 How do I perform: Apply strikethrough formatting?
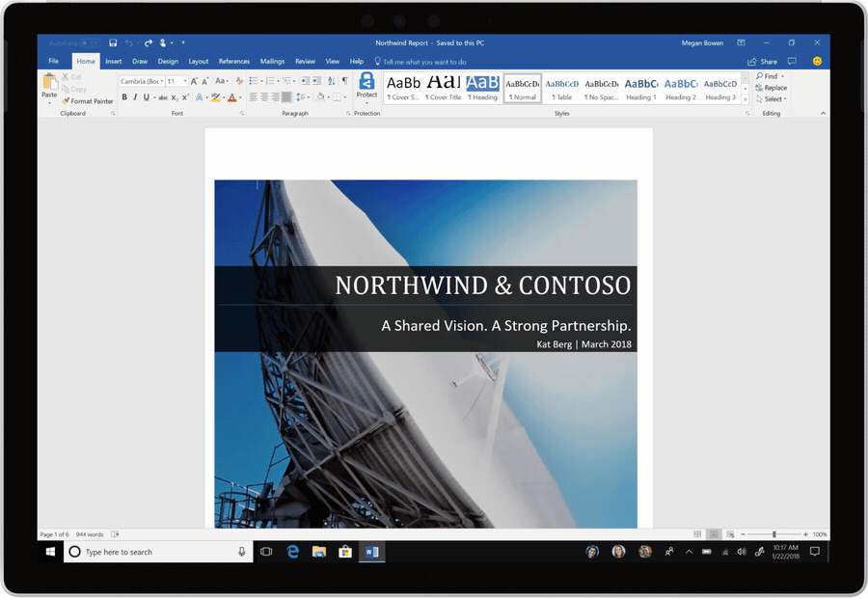click(x=162, y=97)
